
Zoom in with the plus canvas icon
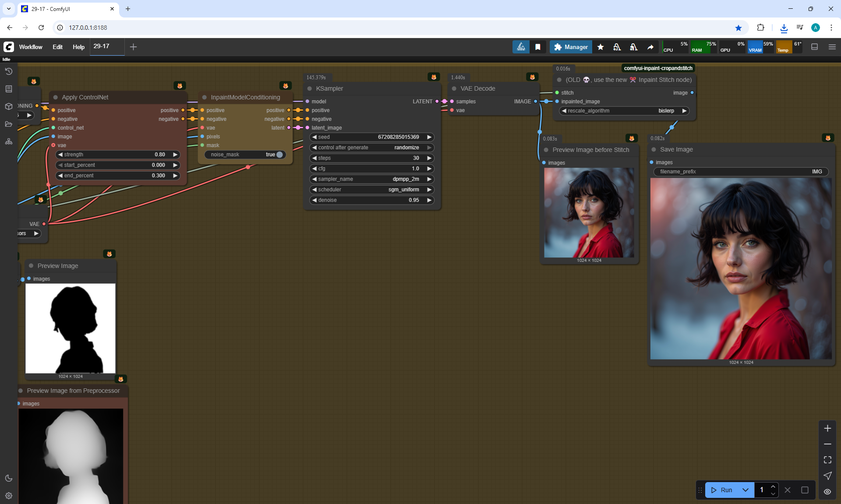coord(827,428)
